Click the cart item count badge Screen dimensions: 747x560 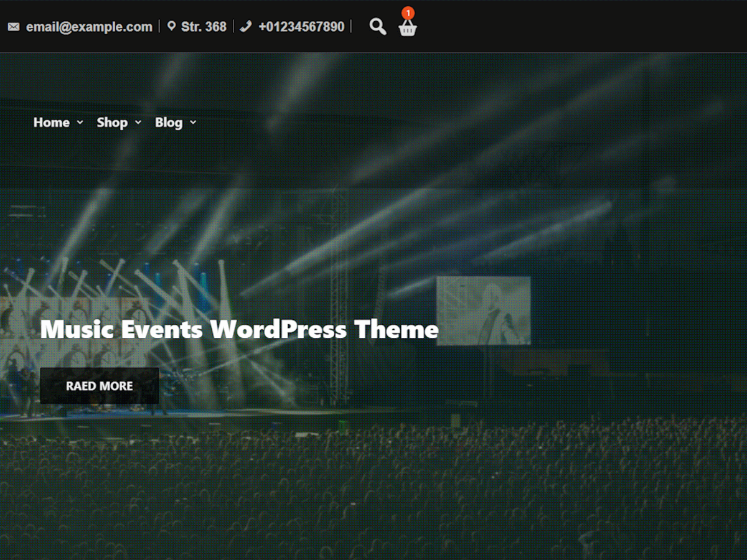pos(408,12)
